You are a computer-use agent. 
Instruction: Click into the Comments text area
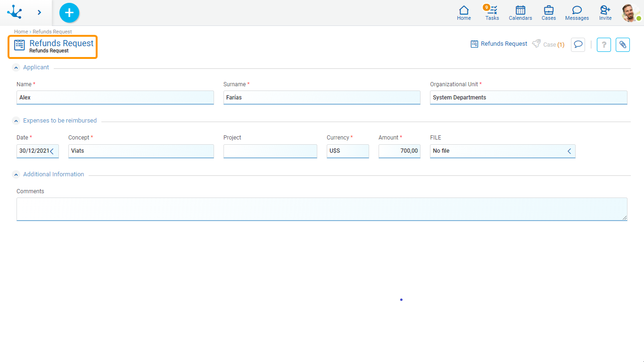[322, 209]
